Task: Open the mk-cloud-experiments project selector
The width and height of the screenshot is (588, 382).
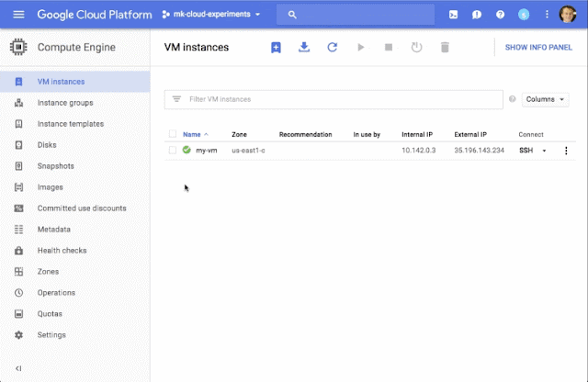Action: 211,15
